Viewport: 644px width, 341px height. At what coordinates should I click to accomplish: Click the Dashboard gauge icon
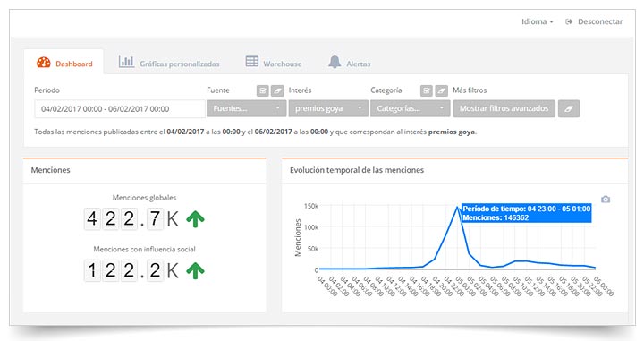pyautogui.click(x=44, y=63)
